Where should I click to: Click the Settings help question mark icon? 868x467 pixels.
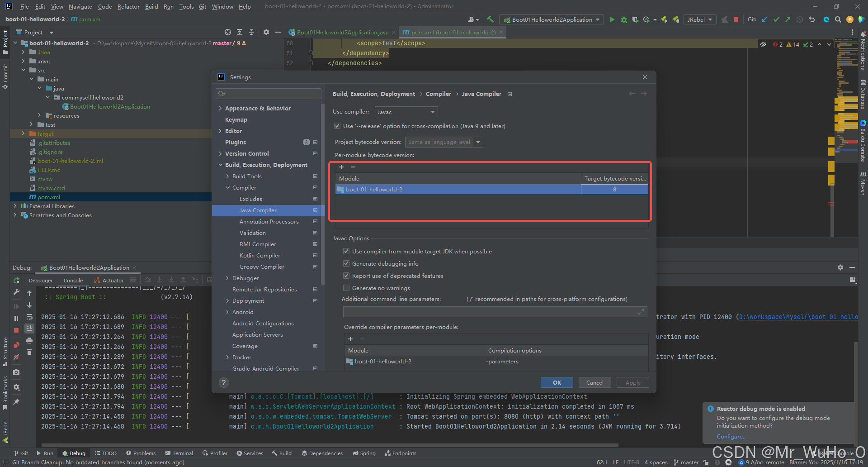pyautogui.click(x=224, y=382)
